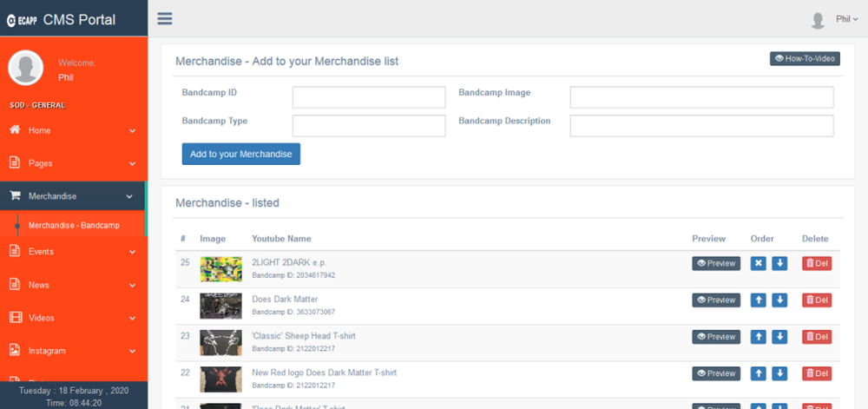
Task: Click the 'Youtube Name' column header
Action: pyautogui.click(x=281, y=239)
